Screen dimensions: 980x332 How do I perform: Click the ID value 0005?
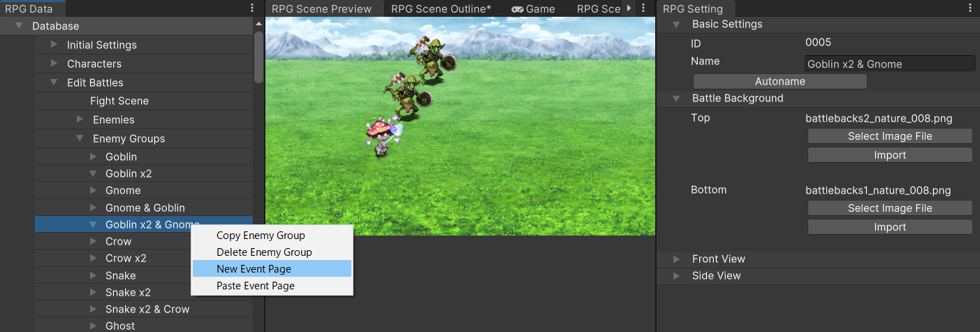pos(819,43)
